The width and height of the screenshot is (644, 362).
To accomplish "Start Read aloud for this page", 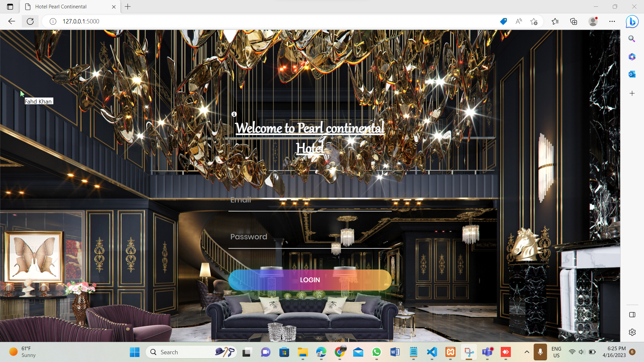I will click(519, 21).
